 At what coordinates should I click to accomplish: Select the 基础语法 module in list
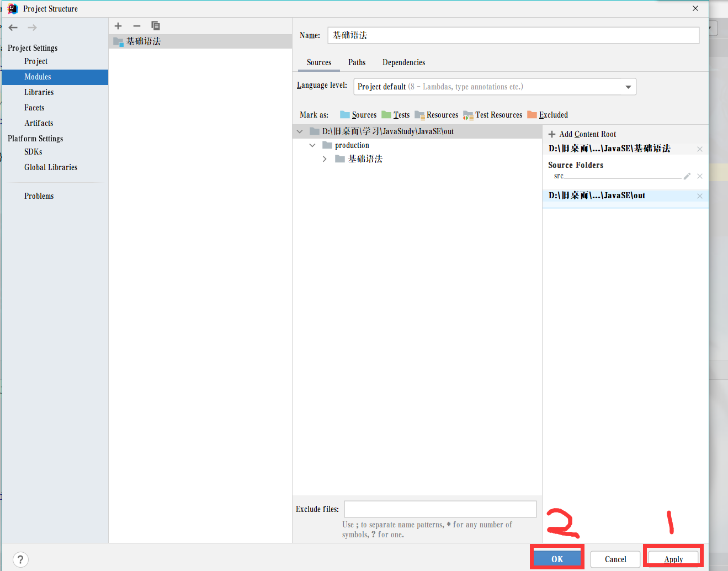coord(200,41)
